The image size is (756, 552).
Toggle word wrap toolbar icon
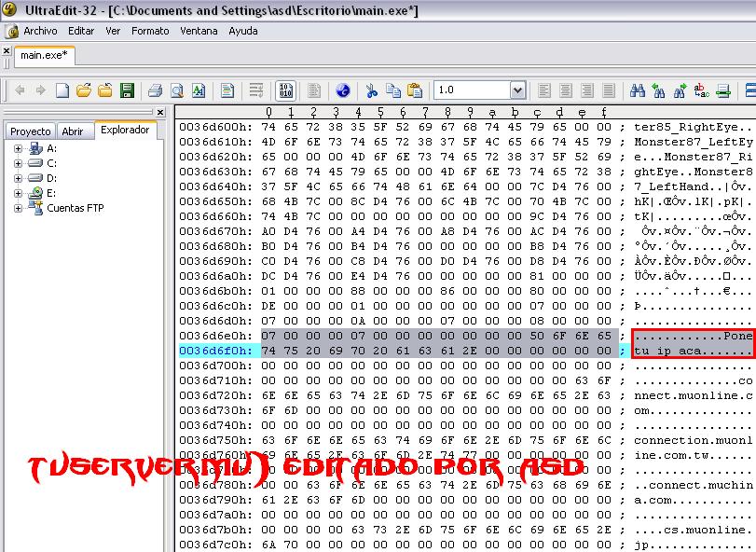[256, 90]
